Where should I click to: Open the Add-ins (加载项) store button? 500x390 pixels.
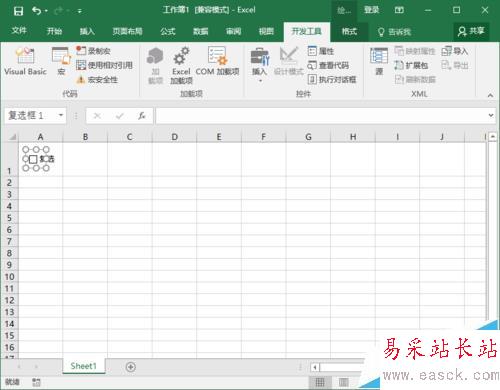point(155,65)
